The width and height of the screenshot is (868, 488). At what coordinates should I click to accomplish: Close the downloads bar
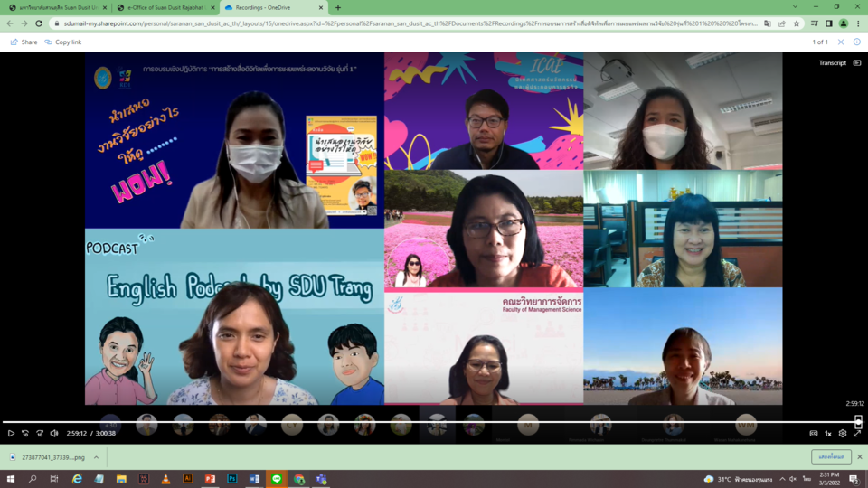pos(859,457)
